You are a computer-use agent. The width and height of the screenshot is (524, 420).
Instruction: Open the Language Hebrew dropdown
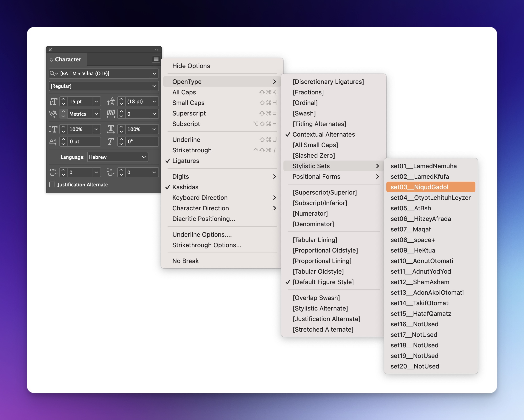coord(118,157)
